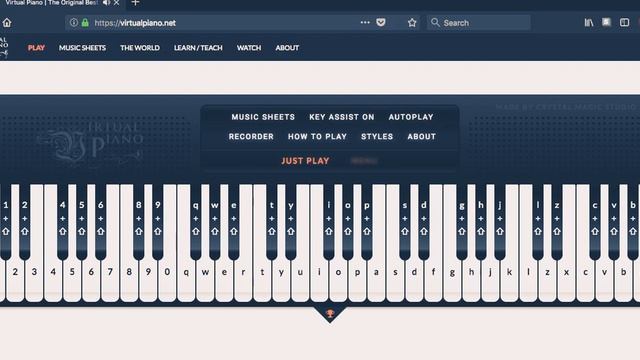Open HOW TO PLAY
640x360 pixels.
[x=317, y=137]
